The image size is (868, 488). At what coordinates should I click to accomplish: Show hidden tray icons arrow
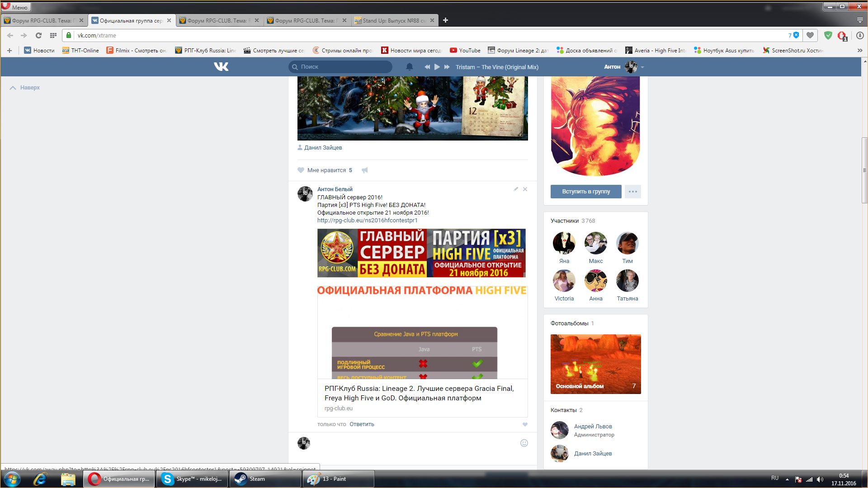(x=787, y=479)
